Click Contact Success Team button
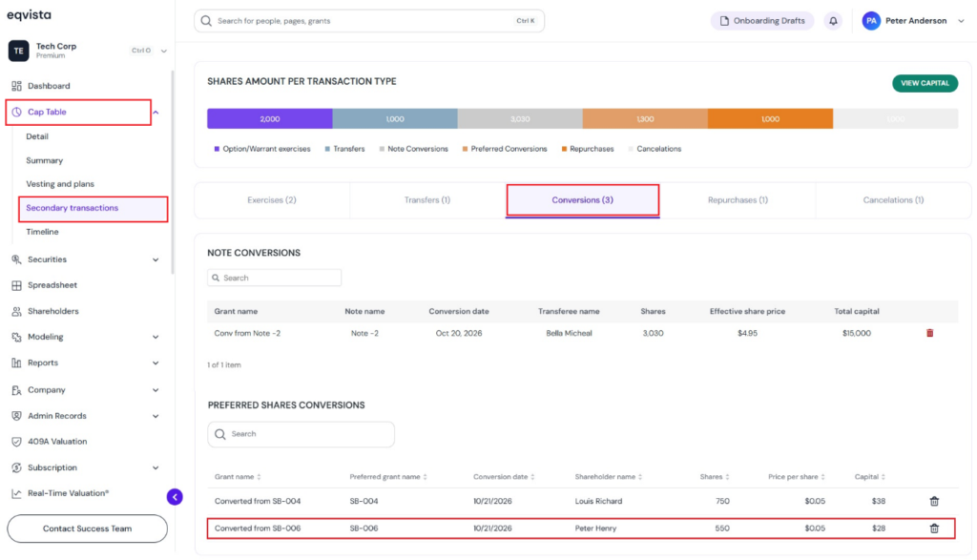Viewport: 977px width, 560px height. tap(87, 529)
